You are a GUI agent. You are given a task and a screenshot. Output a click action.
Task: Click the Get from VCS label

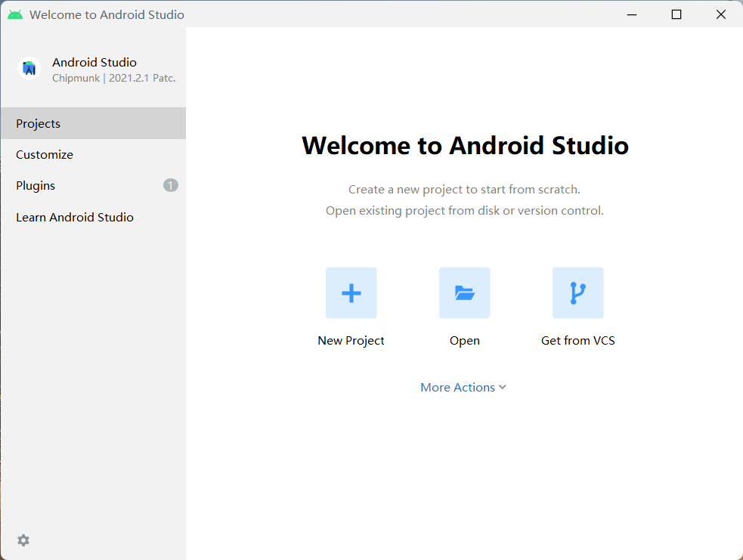pos(577,340)
